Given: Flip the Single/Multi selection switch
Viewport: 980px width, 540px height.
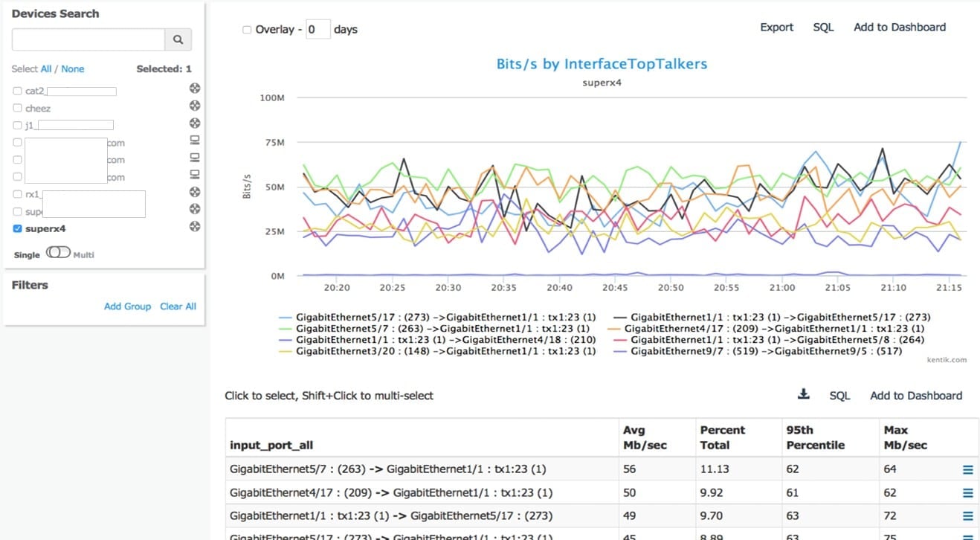Looking at the screenshot, I should [57, 253].
